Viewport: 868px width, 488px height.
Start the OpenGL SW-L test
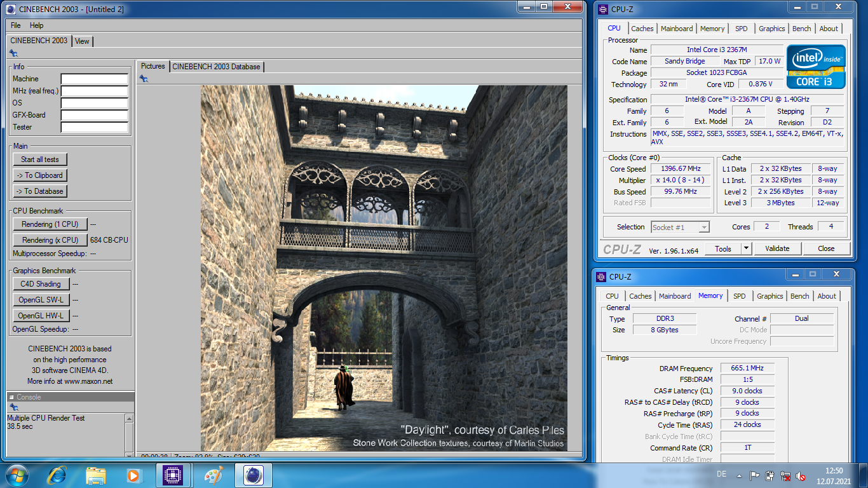(41, 300)
